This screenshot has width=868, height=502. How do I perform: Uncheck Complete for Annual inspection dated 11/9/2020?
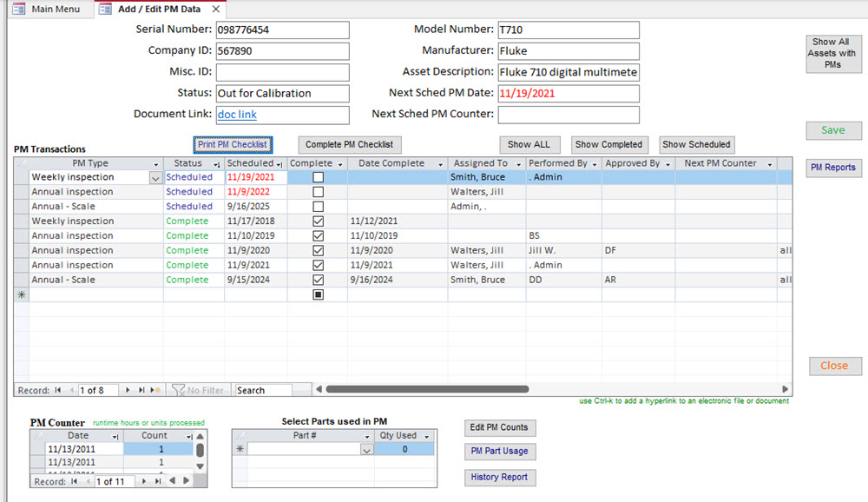(318, 250)
